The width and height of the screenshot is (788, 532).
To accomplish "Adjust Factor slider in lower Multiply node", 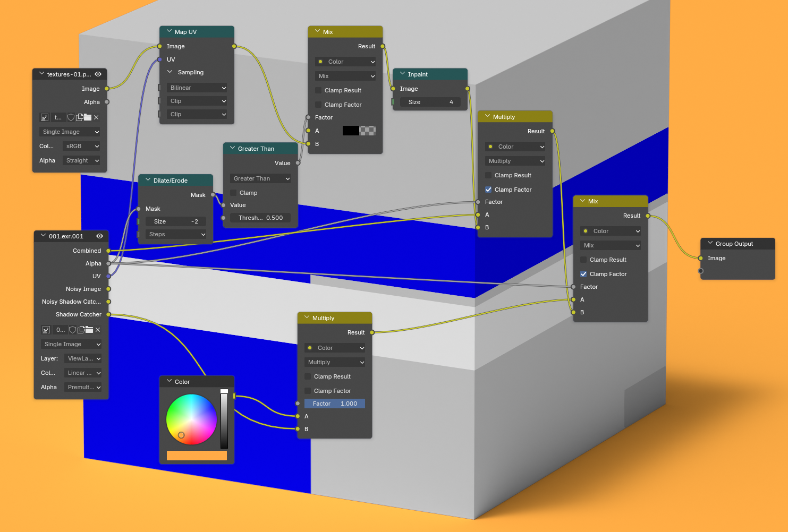I will (x=335, y=404).
